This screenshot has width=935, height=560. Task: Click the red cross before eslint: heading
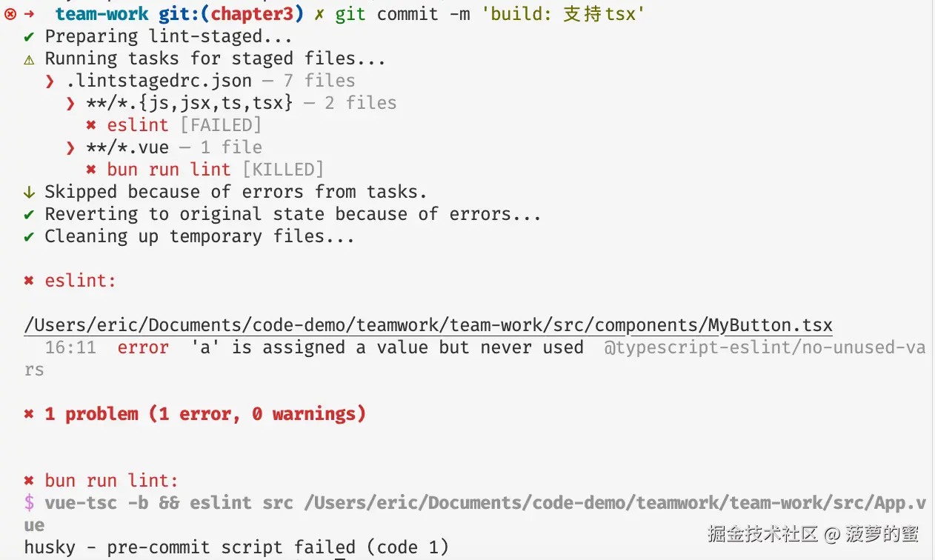[29, 281]
